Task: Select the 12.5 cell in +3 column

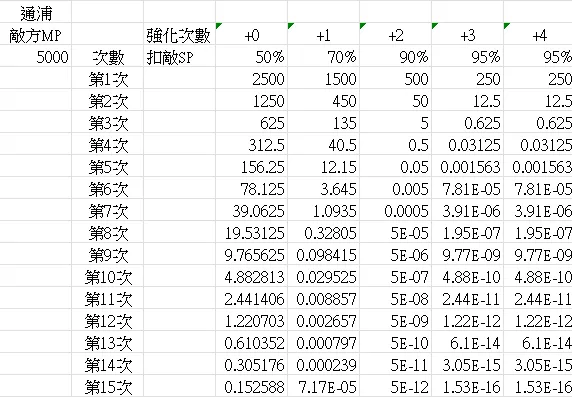Action: click(x=468, y=100)
